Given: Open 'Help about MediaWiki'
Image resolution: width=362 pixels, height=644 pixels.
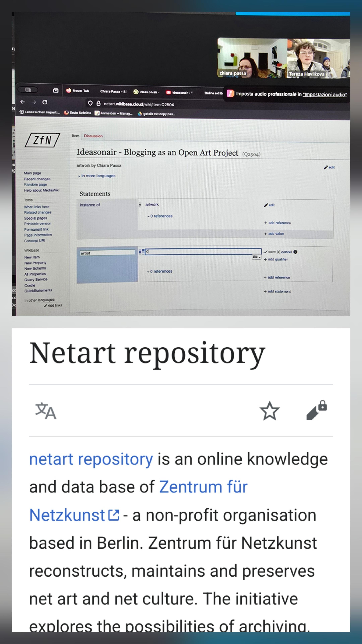Looking at the screenshot, I should [42, 190].
